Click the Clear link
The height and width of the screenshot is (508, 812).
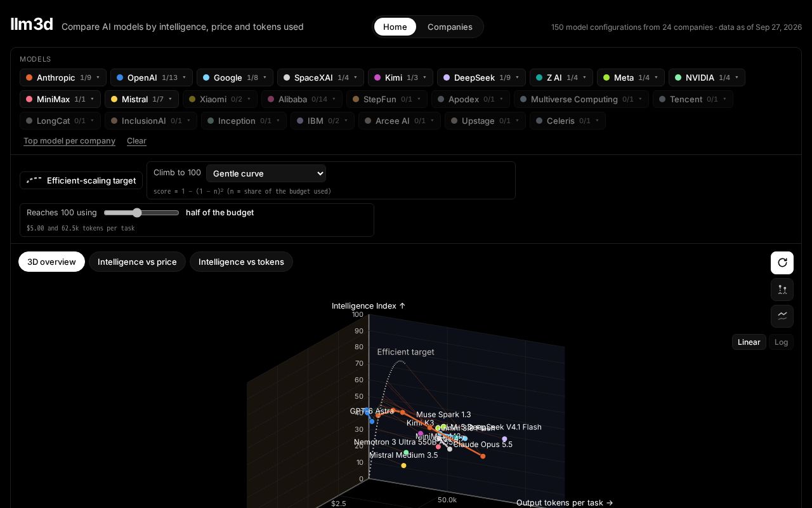pyautogui.click(x=136, y=141)
